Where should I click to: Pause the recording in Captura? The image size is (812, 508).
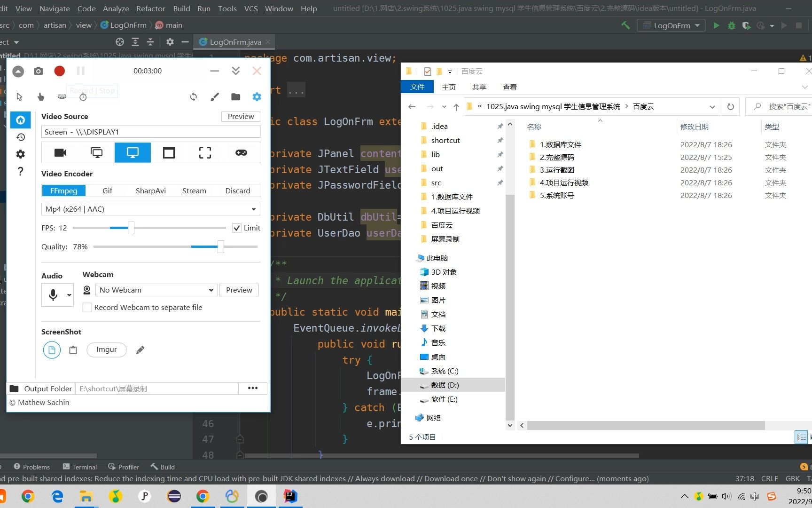tap(80, 71)
